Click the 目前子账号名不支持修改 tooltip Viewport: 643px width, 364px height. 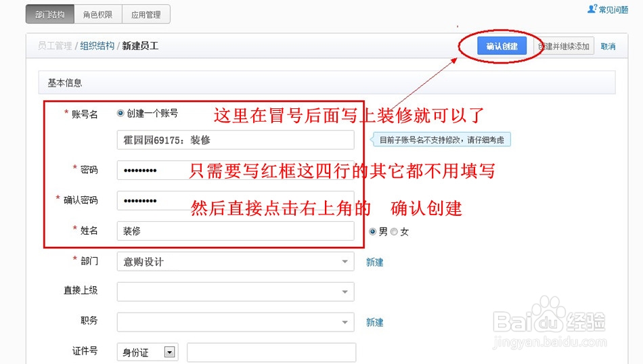point(441,140)
